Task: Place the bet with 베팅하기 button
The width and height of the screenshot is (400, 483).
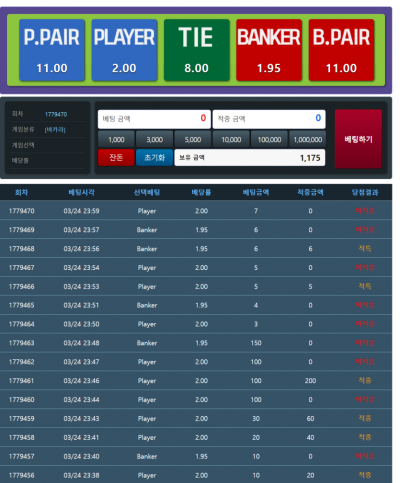Action: [x=358, y=139]
